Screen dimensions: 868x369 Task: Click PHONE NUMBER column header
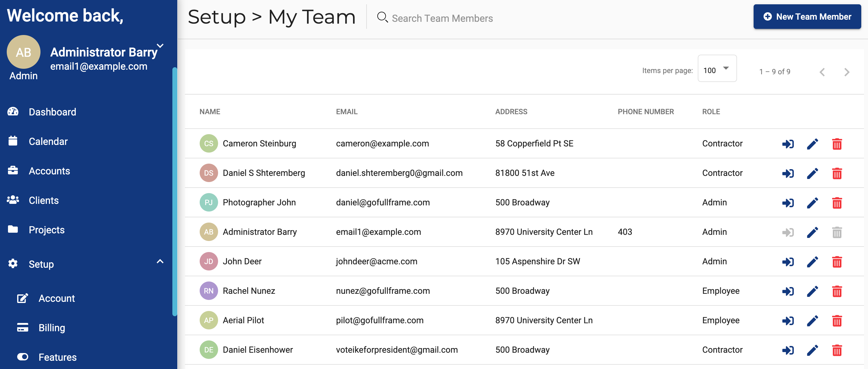(x=646, y=112)
